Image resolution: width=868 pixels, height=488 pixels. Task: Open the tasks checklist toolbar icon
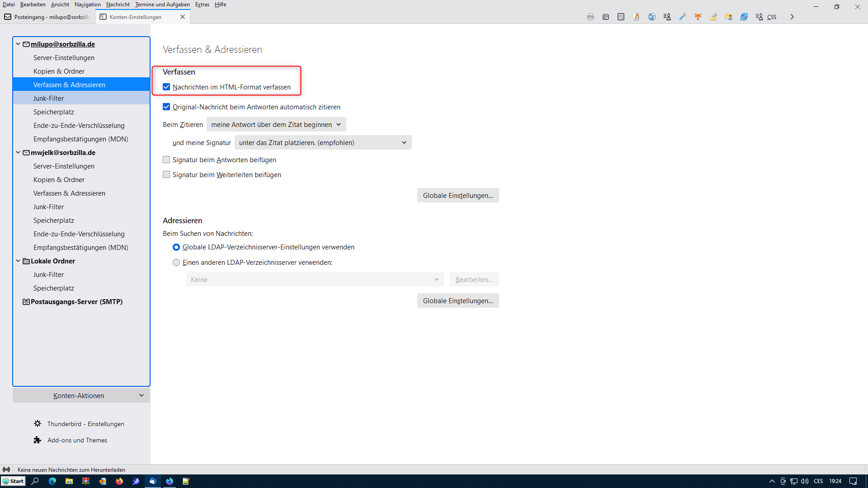click(x=621, y=17)
